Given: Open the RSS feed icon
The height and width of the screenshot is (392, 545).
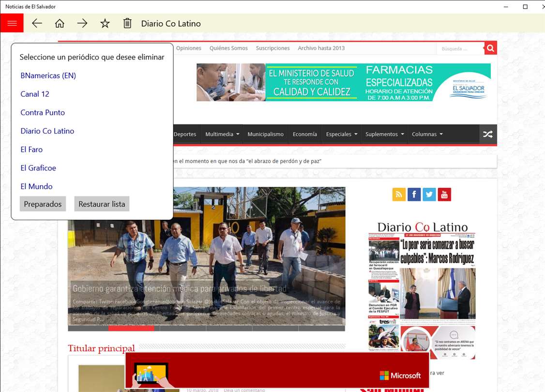Looking at the screenshot, I should pos(399,194).
